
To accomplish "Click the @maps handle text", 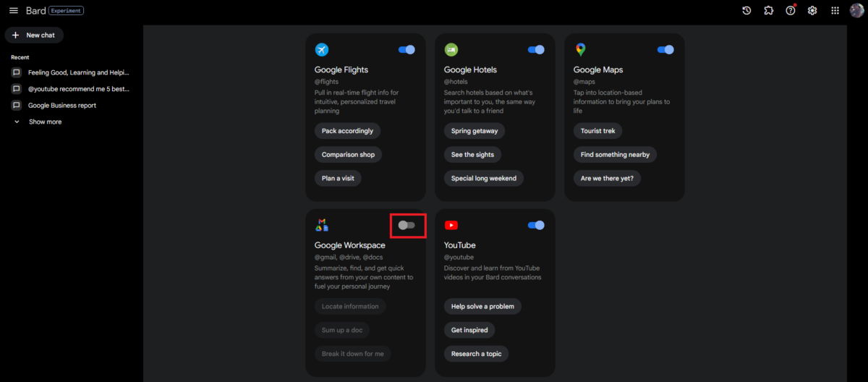I will (x=584, y=82).
